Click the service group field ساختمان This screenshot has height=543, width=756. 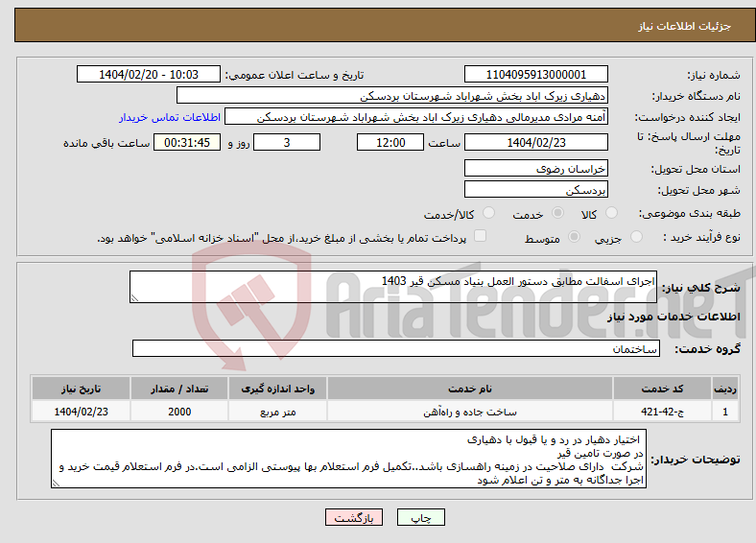pos(396,348)
